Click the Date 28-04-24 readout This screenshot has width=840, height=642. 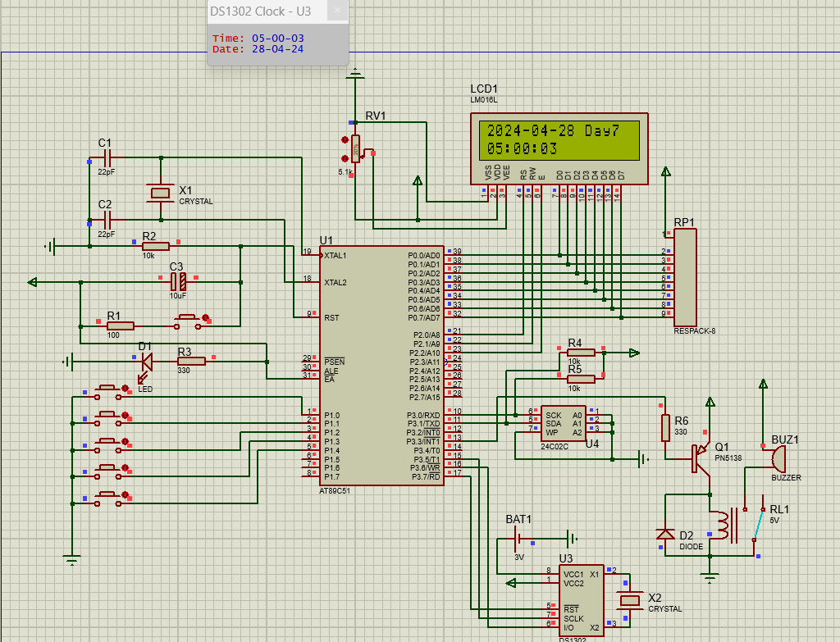coord(277,49)
